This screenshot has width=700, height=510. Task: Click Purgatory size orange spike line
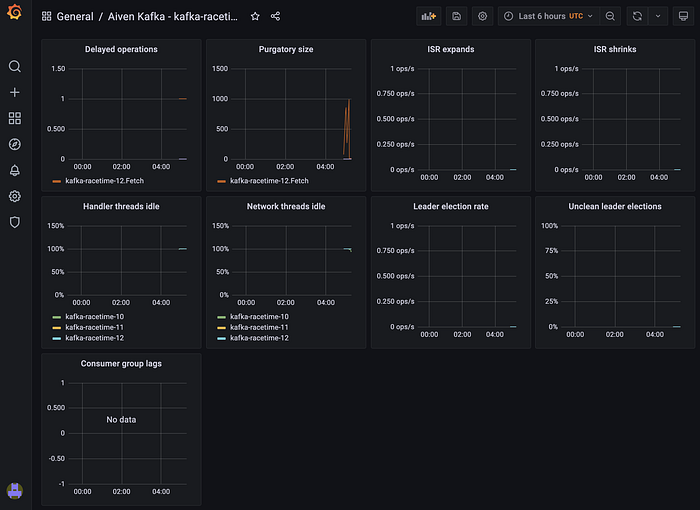point(347,129)
